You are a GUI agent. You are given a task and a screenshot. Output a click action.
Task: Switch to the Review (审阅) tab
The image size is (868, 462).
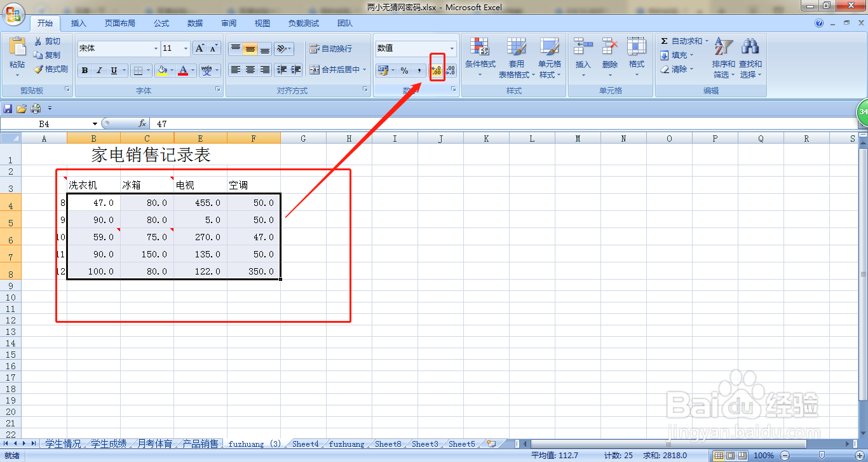(x=229, y=24)
